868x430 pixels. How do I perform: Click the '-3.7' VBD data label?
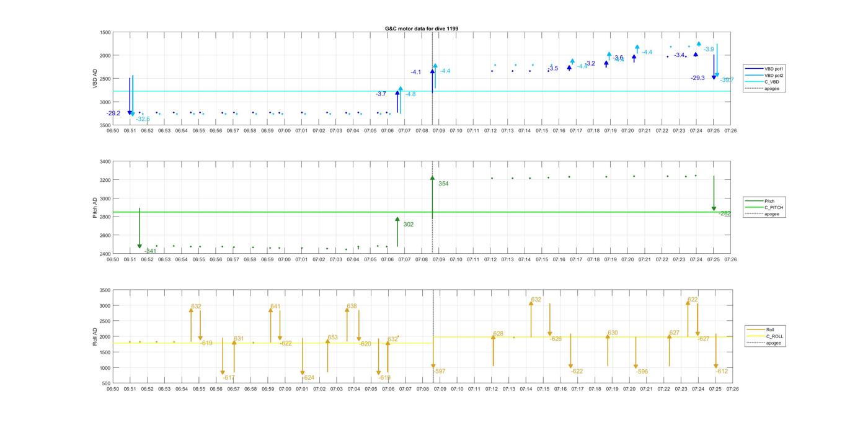(x=381, y=94)
